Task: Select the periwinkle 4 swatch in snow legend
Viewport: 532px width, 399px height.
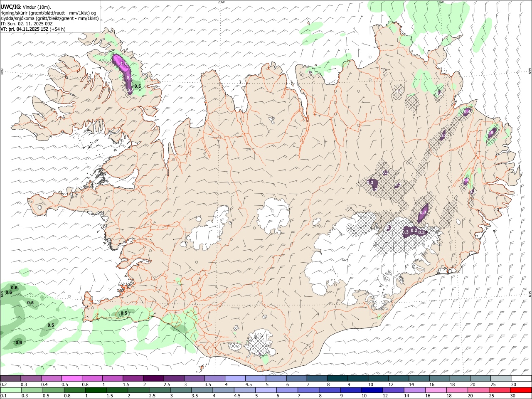Action: click(235, 378)
